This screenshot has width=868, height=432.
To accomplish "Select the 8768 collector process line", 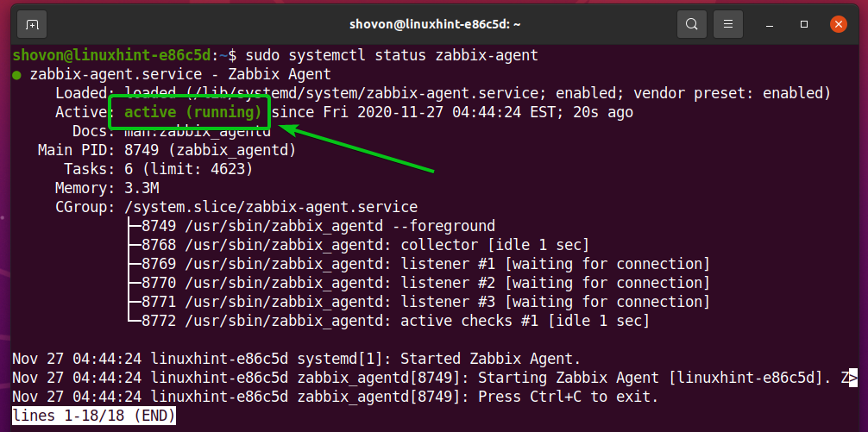I will (359, 245).
